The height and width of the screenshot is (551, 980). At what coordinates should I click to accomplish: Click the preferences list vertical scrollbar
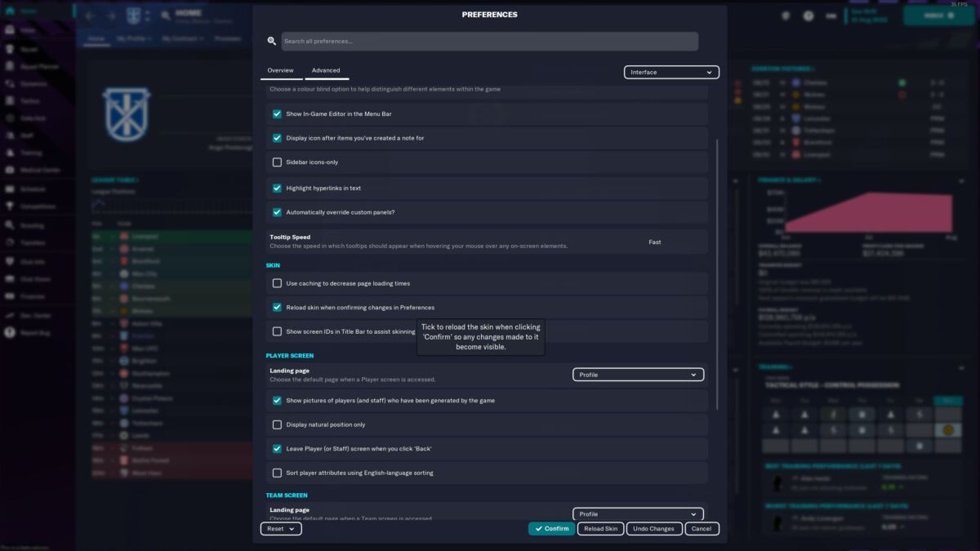[717, 273]
